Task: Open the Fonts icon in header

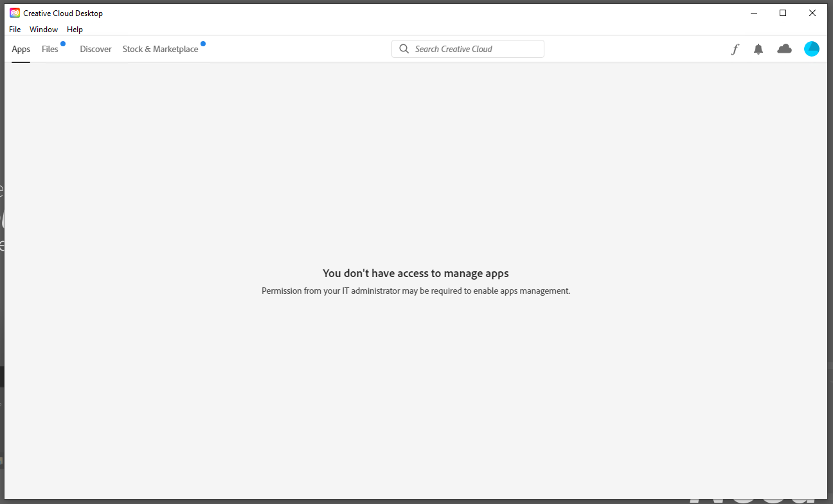Action: (735, 49)
